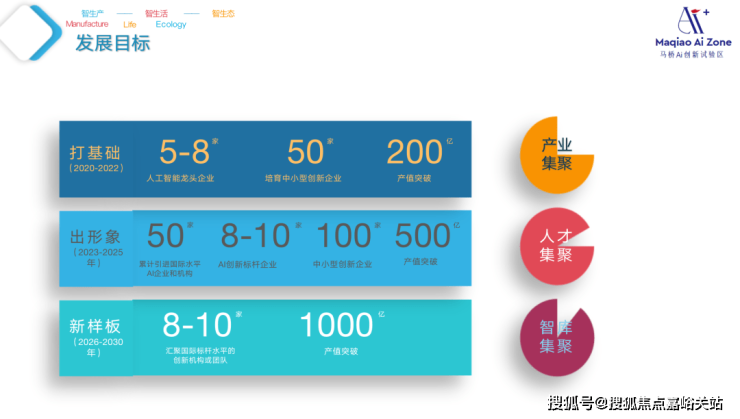This screenshot has height=419, width=740.
Task: Click the Maqiao Ai Zone logo
Action: pos(693,32)
